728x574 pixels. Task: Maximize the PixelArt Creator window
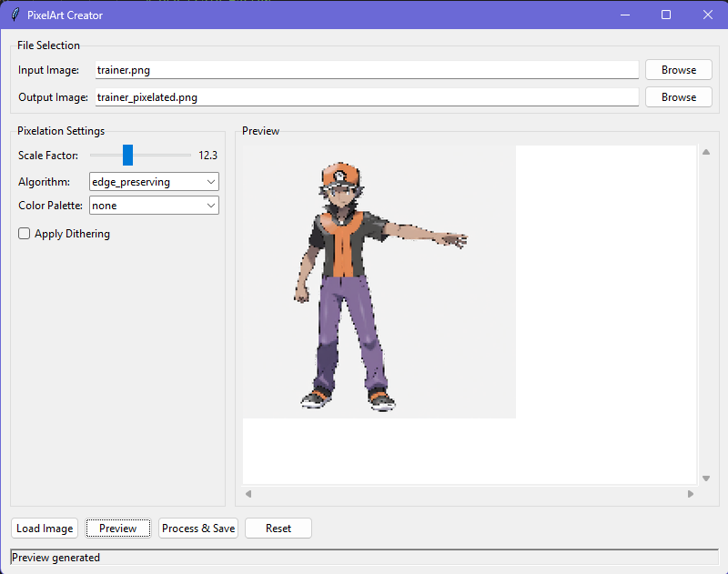[x=666, y=15]
